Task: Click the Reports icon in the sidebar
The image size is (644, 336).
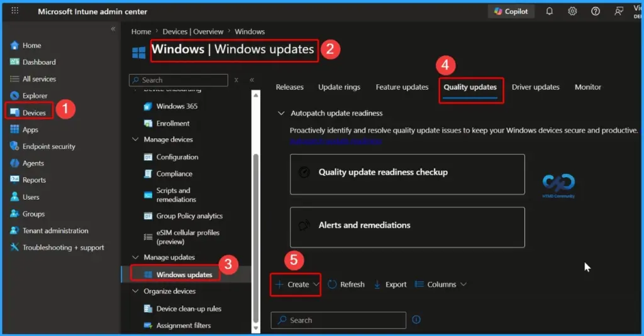Action: click(x=14, y=180)
